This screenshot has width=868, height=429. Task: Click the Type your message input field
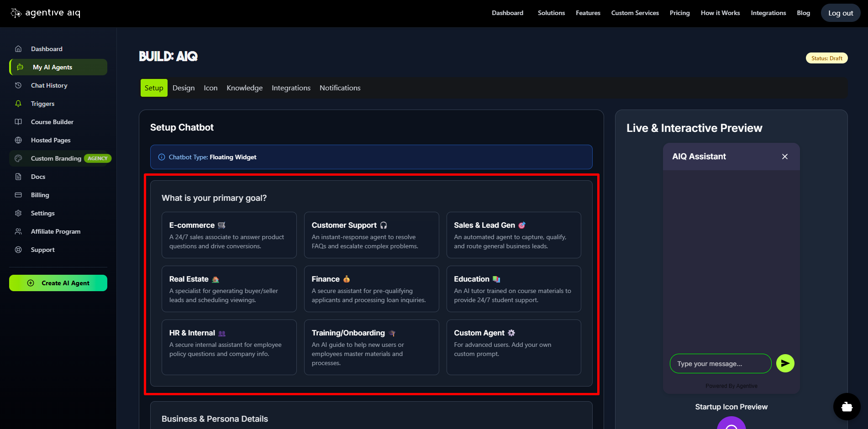point(720,364)
